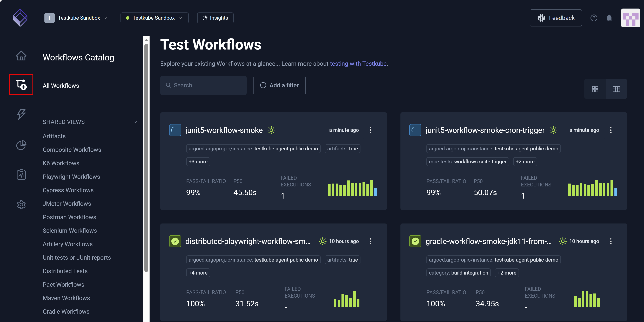Switch to table list view
The width and height of the screenshot is (644, 322).
point(616,89)
